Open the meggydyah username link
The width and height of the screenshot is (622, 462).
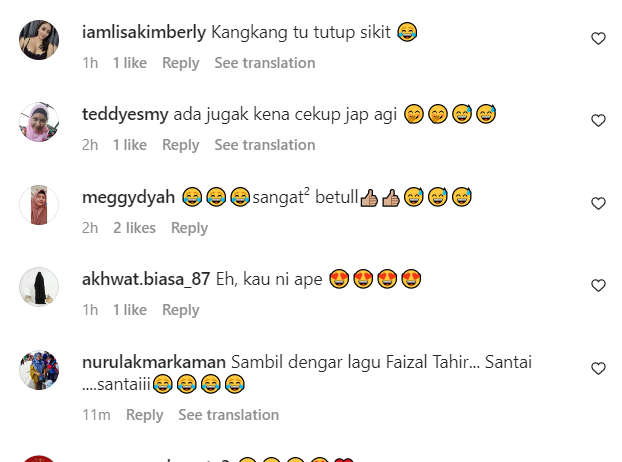coord(128,197)
